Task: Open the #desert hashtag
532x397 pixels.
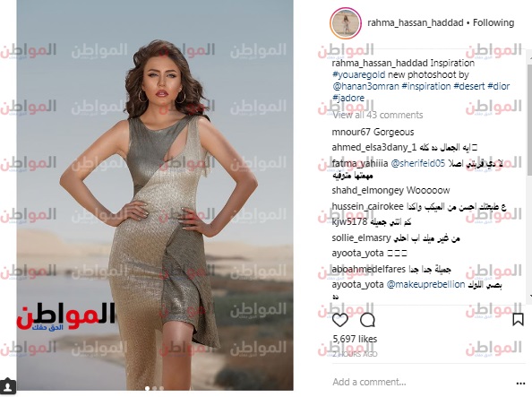Action: (x=469, y=86)
